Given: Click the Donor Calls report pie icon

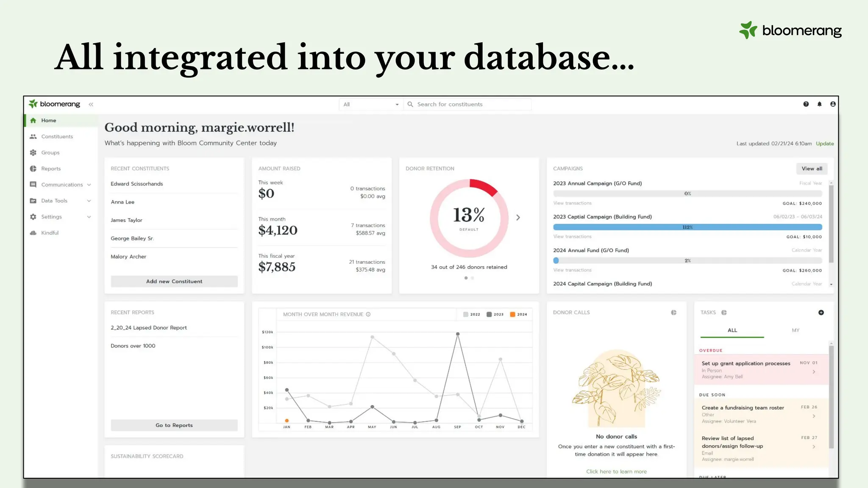Looking at the screenshot, I should tap(673, 313).
